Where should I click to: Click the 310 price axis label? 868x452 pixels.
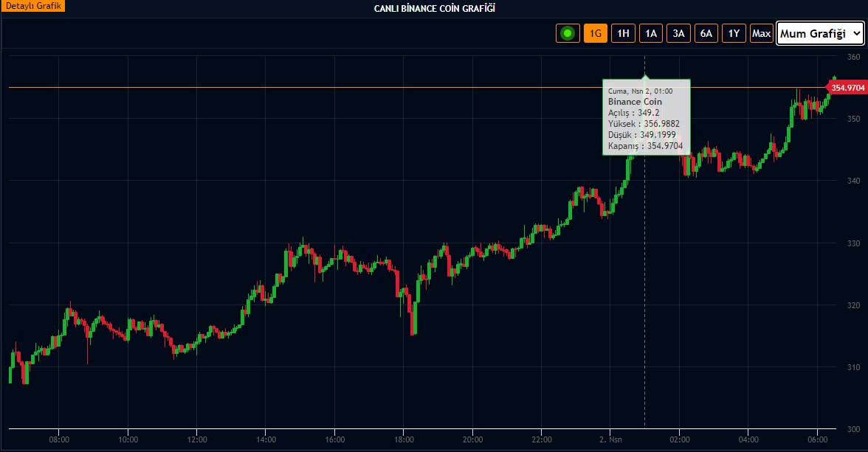853,367
